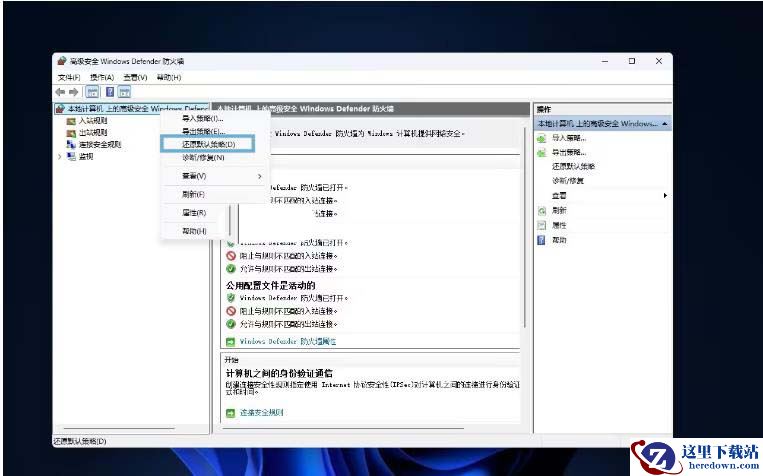Open the 操作(A) menu
763x476 pixels.
[102, 77]
